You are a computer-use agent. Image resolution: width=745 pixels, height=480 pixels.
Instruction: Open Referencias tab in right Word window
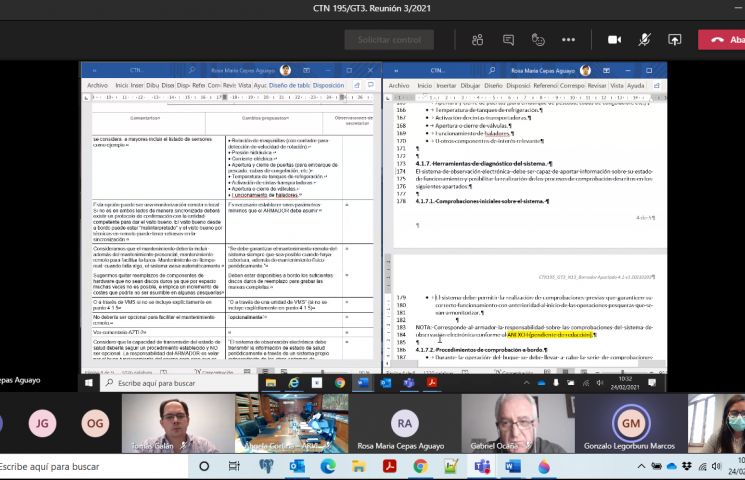coord(545,86)
